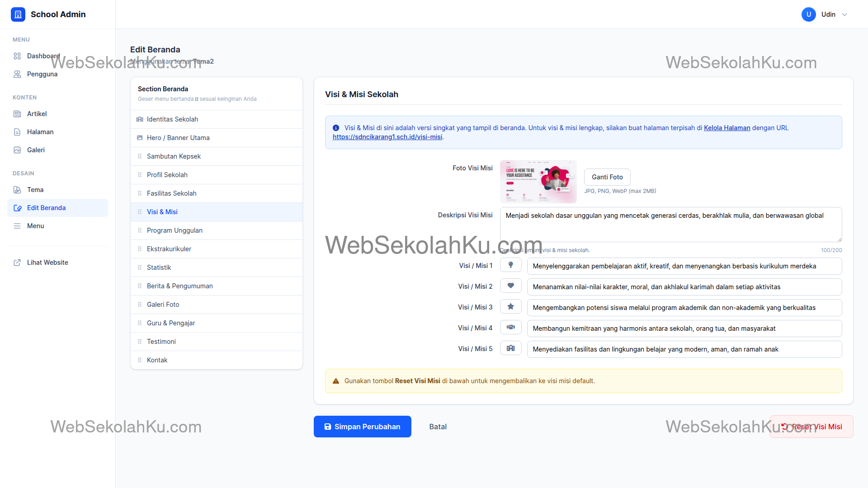Select the Guru & Pengajar section
Viewport: 868px width, 488px height.
[x=217, y=323]
